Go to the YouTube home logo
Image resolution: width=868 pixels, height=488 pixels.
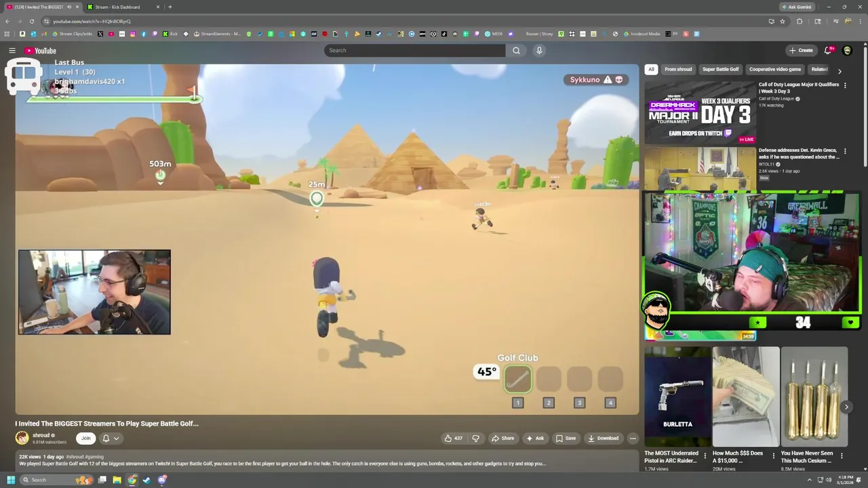[41, 51]
